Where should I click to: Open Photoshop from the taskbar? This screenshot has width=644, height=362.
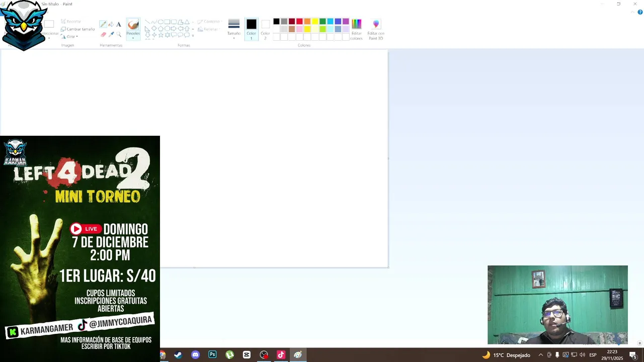(x=212, y=355)
